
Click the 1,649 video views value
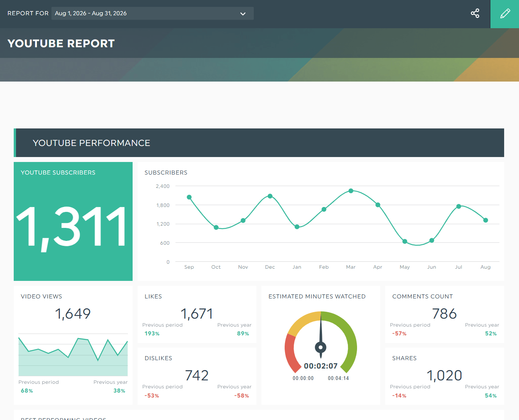point(73,314)
